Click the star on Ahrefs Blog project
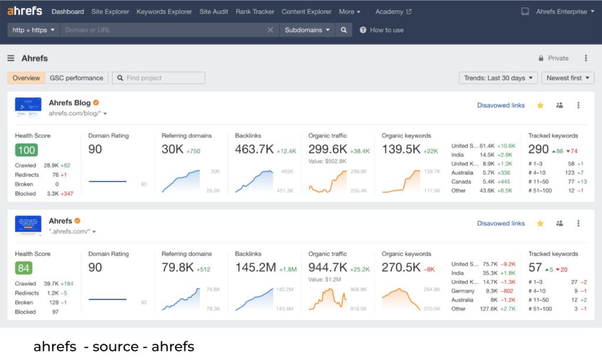 pyautogui.click(x=540, y=105)
